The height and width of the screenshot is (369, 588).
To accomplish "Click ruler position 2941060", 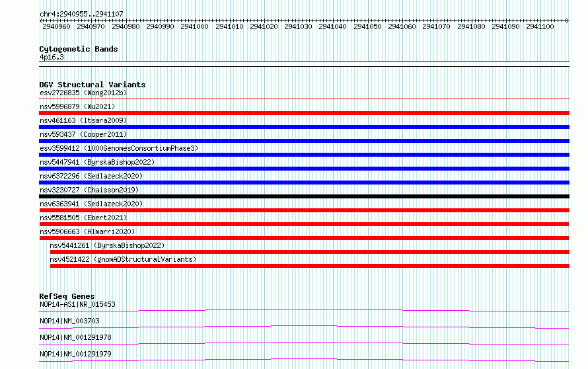I will pos(402,26).
